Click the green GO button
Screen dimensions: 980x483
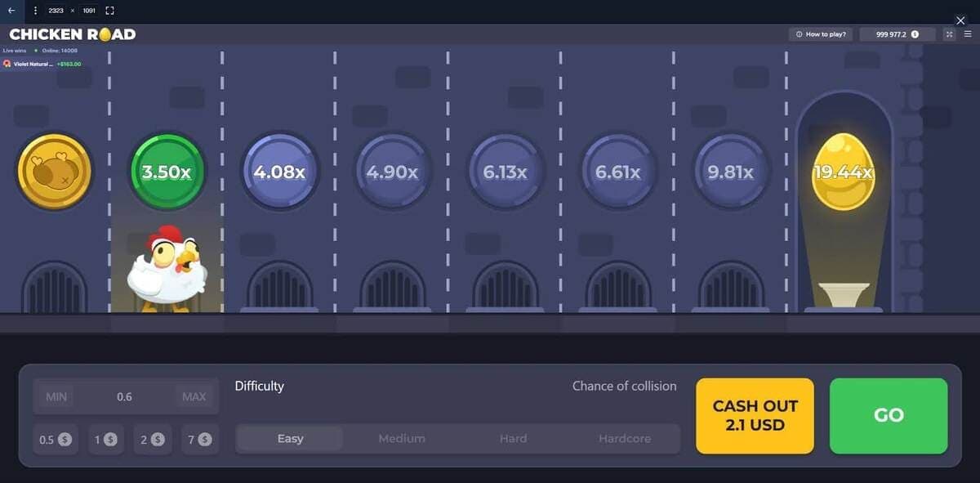889,415
